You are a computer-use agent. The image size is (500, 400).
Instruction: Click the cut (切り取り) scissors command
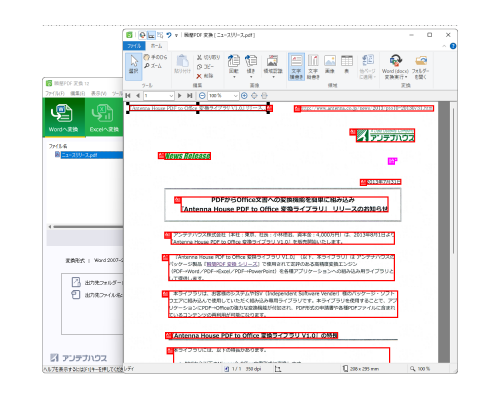[208, 57]
